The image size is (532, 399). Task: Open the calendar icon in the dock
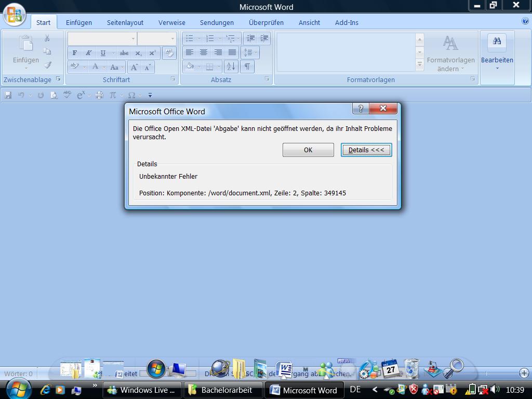pos(390,368)
